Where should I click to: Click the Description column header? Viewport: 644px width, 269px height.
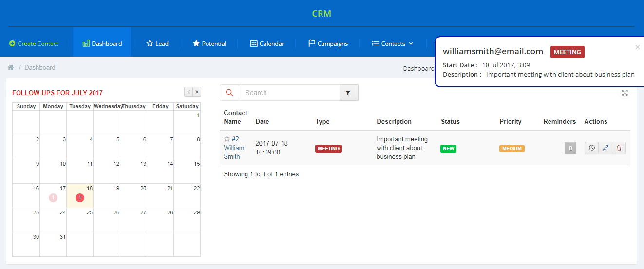[x=394, y=121]
